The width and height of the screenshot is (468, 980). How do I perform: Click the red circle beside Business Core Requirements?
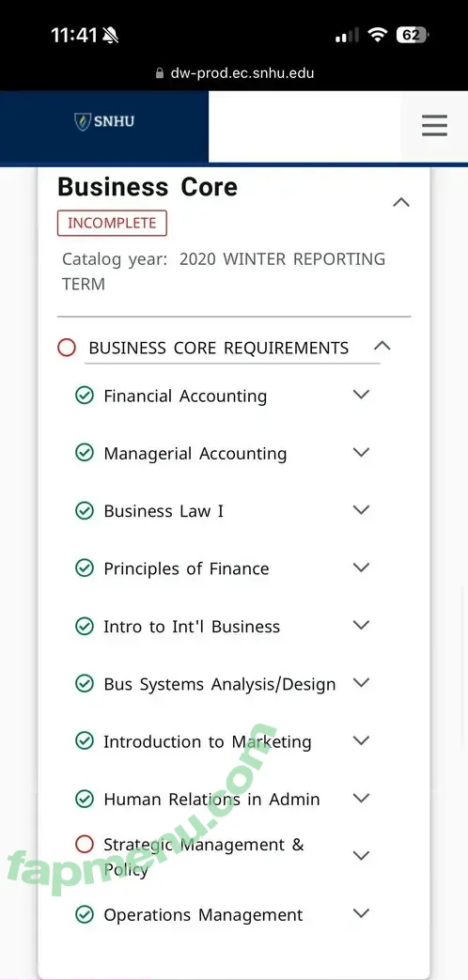pos(66,348)
